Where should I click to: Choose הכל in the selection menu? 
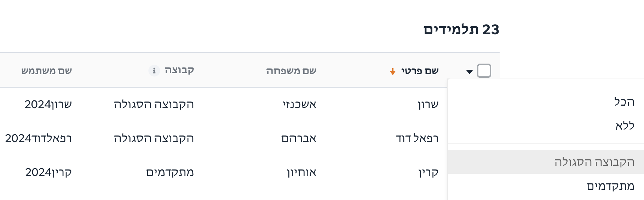click(624, 102)
